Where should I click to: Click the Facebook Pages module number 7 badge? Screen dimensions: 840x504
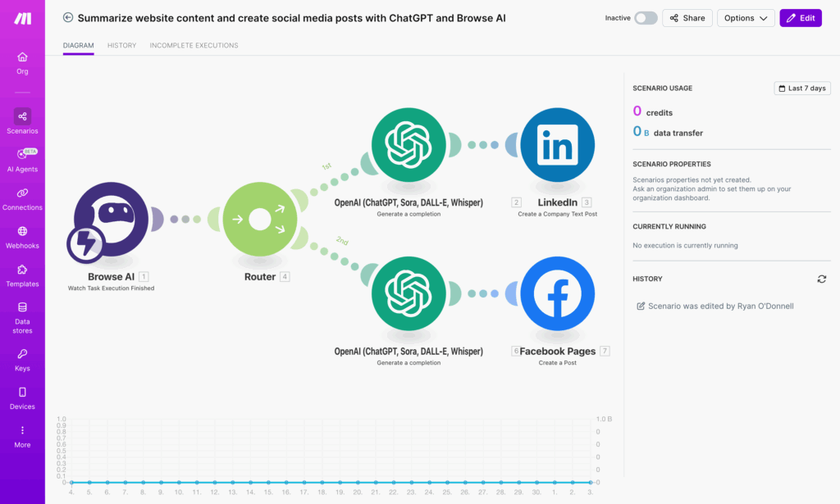[605, 351]
